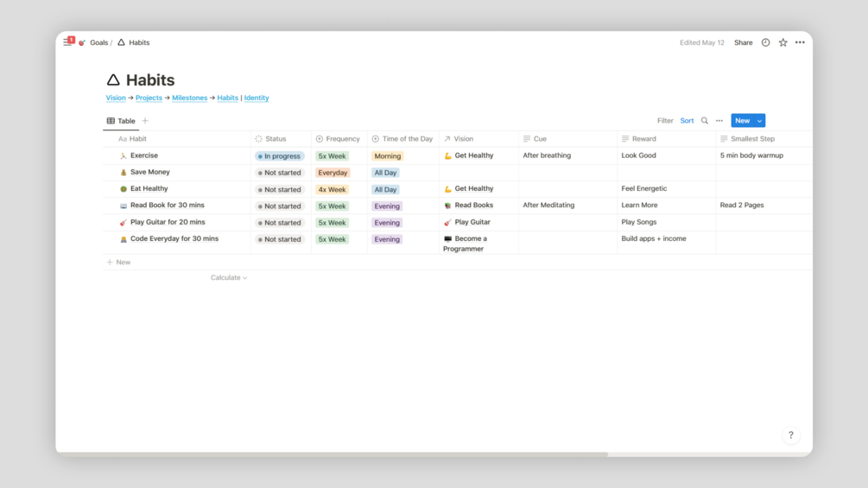Image resolution: width=868 pixels, height=488 pixels.
Task: Open the Sort option
Action: tap(687, 121)
